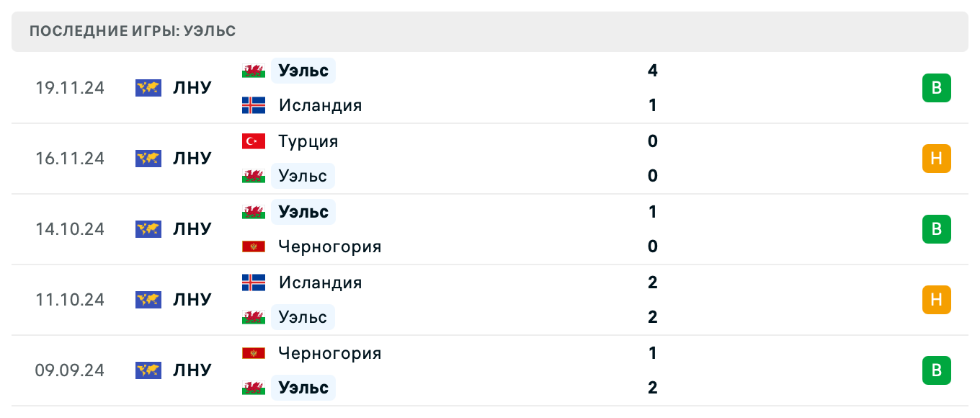
Task: Open Черногория in the 14.10.24 match
Action: point(330,246)
